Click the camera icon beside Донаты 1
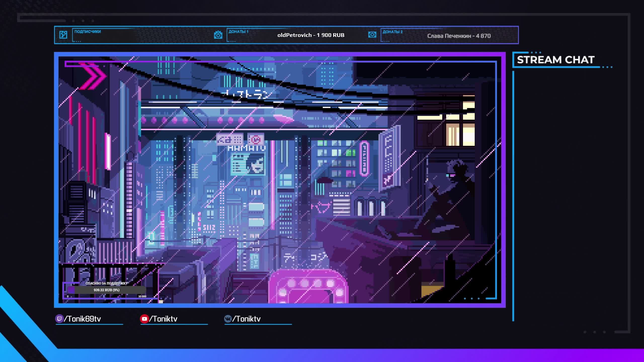The height and width of the screenshot is (362, 644). tap(218, 35)
